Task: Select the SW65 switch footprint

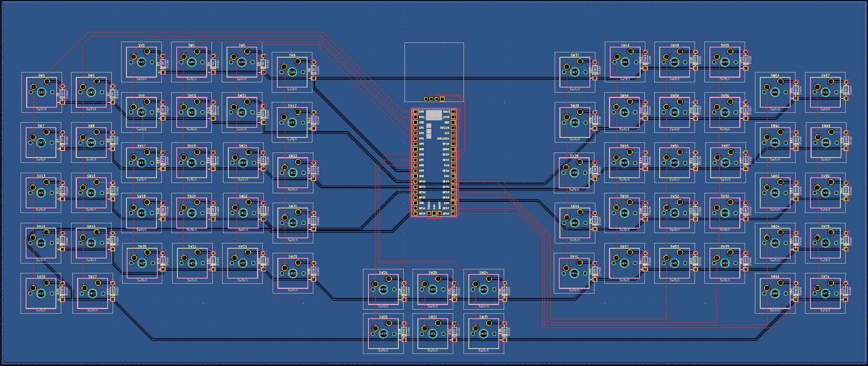Action: 775,294
